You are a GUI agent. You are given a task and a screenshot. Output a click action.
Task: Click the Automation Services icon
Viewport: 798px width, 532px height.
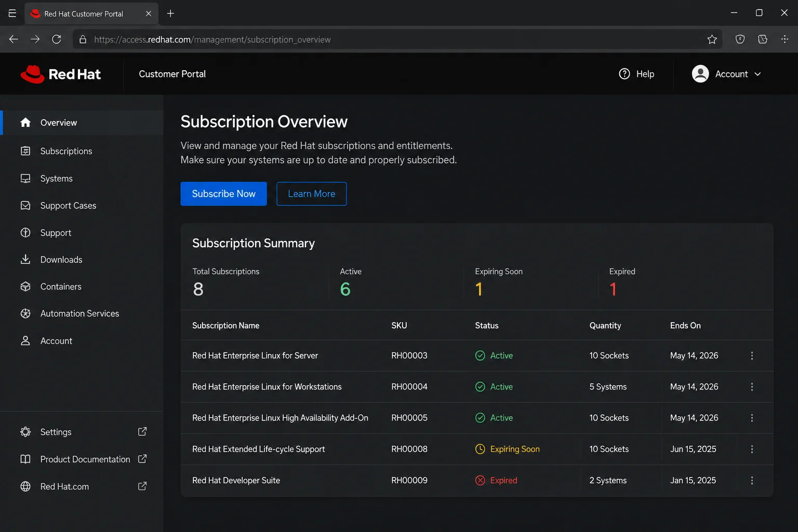[25, 313]
